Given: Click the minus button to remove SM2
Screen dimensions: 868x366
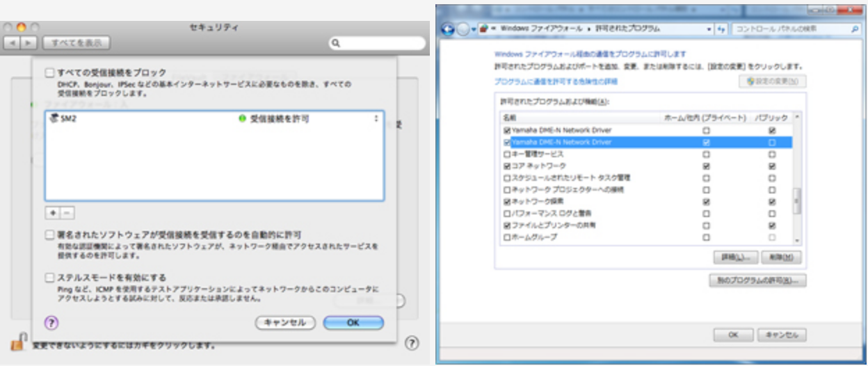Looking at the screenshot, I should click(67, 213).
